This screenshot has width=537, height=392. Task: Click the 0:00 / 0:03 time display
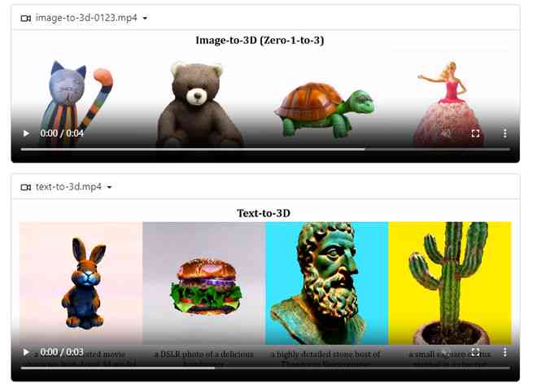tap(62, 352)
